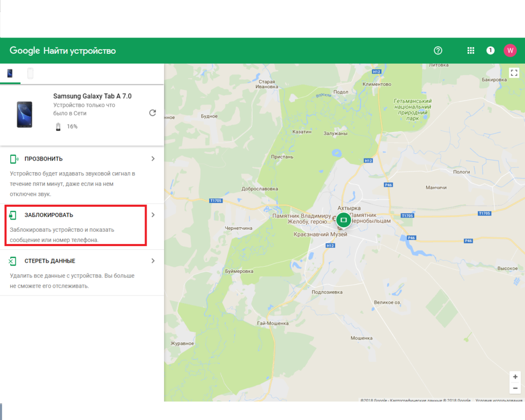Click the Журавное village label
Viewport: 525px width, 420px height.
[182, 343]
